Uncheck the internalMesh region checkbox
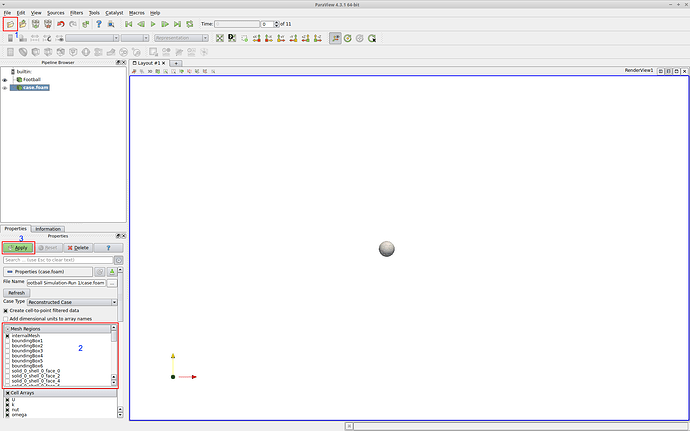 coord(7,336)
